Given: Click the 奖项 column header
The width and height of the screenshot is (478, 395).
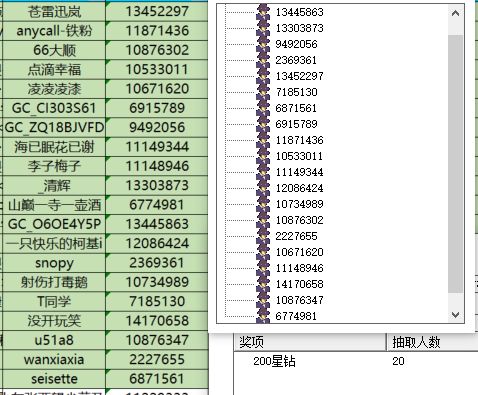Looking at the screenshot, I should coord(310,342).
